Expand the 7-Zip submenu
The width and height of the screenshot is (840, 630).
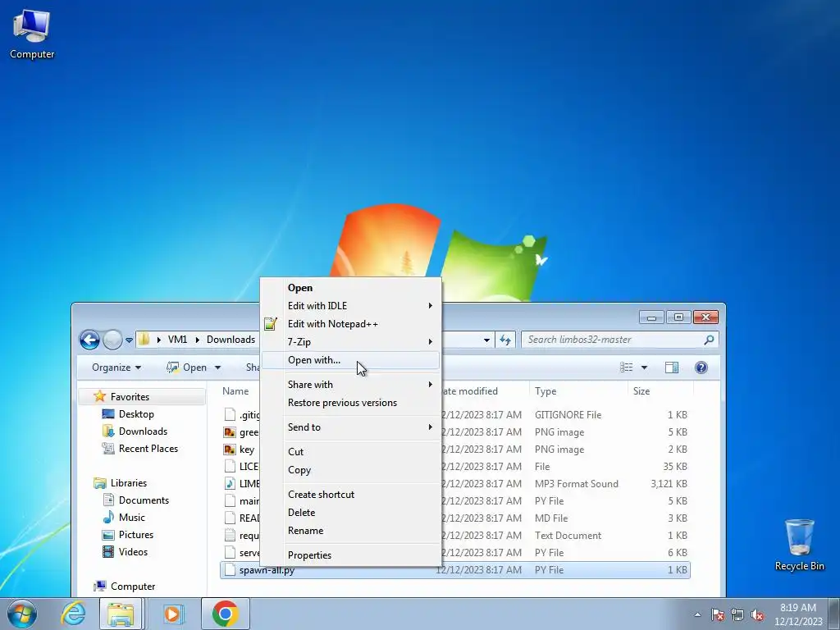pos(350,342)
